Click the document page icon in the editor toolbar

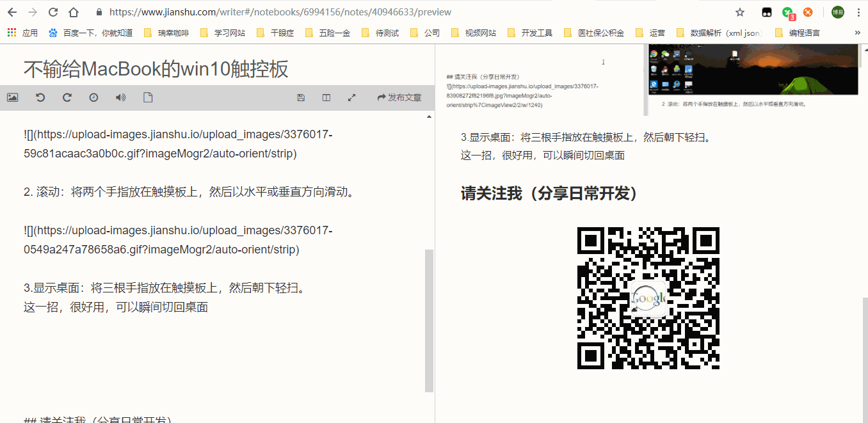tap(148, 97)
